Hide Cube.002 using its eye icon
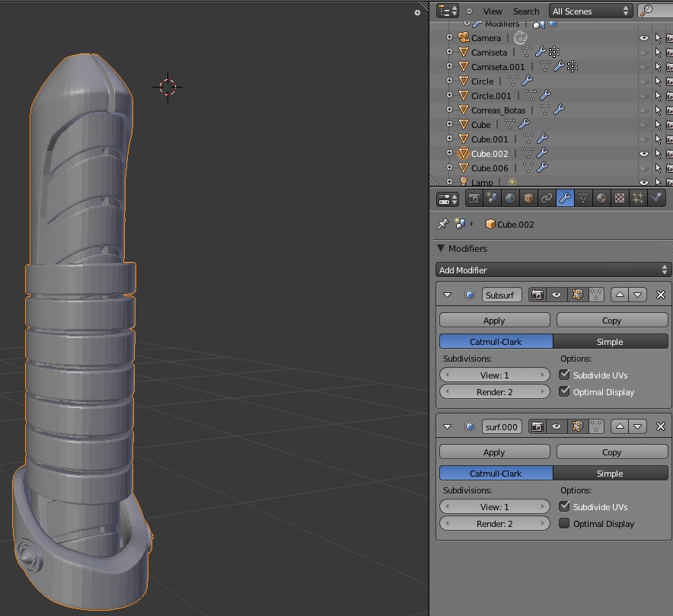Screen dimensions: 673x616 click(x=644, y=154)
